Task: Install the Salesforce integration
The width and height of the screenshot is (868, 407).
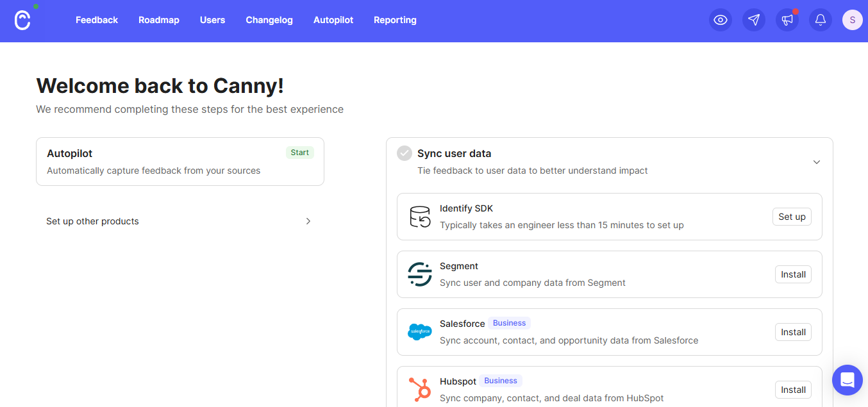Action: (x=793, y=332)
